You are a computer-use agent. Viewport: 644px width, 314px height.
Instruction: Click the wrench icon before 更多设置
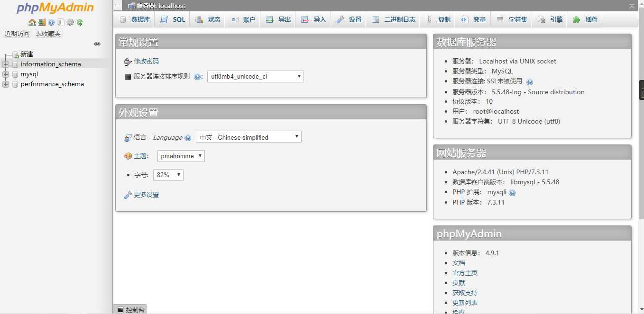pos(128,195)
